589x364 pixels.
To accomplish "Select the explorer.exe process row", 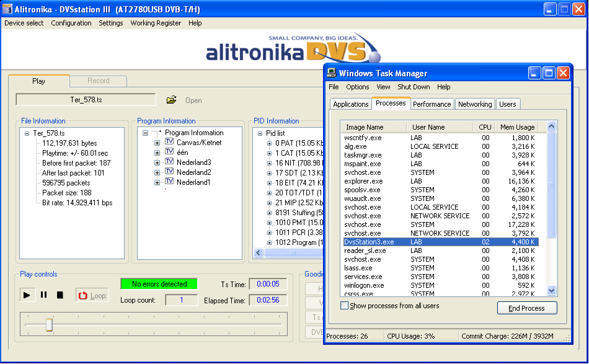I will (441, 181).
